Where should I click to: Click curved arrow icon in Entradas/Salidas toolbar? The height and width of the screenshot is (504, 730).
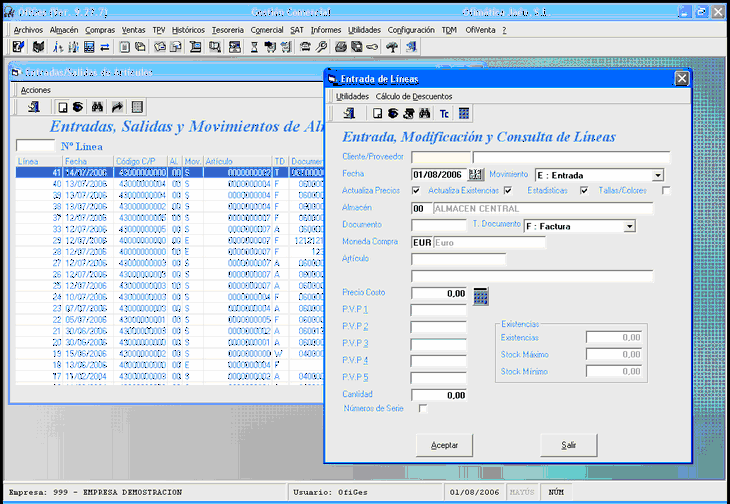117,108
